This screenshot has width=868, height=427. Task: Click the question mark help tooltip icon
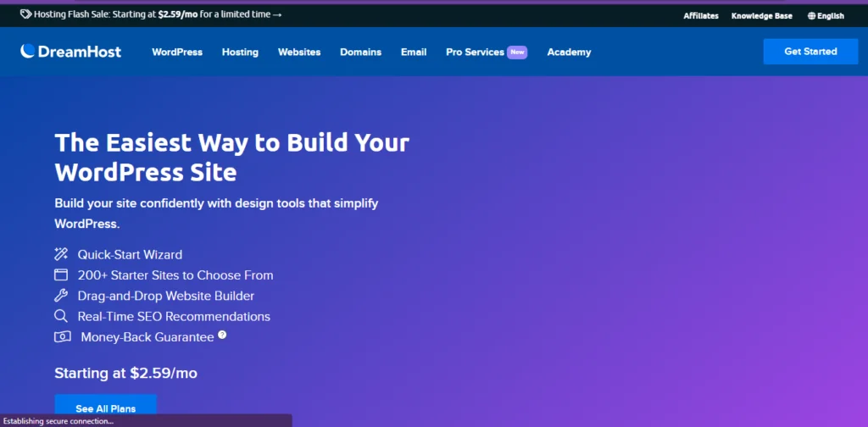pos(222,335)
